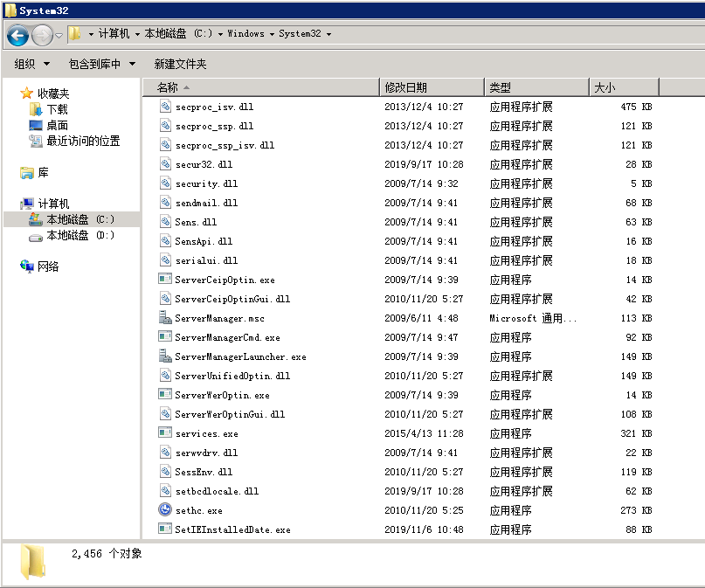
Task: Select the sethc.exe file icon
Action: coord(165,510)
